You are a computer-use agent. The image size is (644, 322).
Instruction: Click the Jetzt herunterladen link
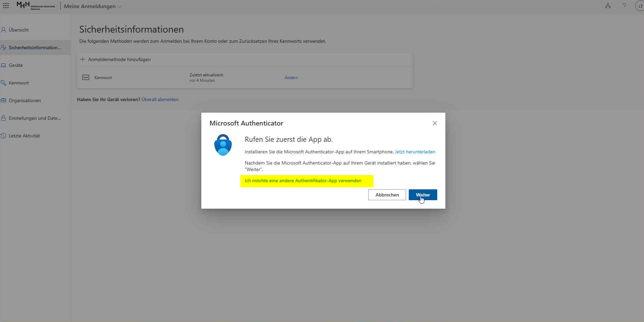tap(415, 152)
